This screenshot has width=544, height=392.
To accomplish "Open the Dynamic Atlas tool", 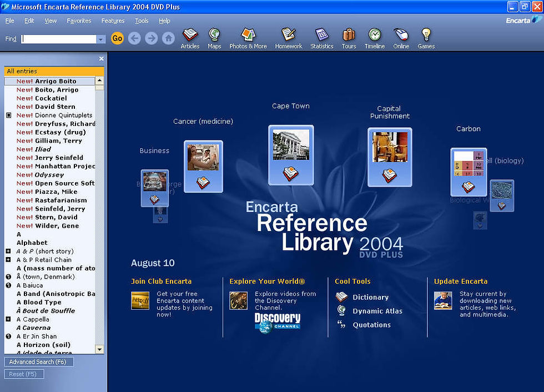I will click(377, 311).
